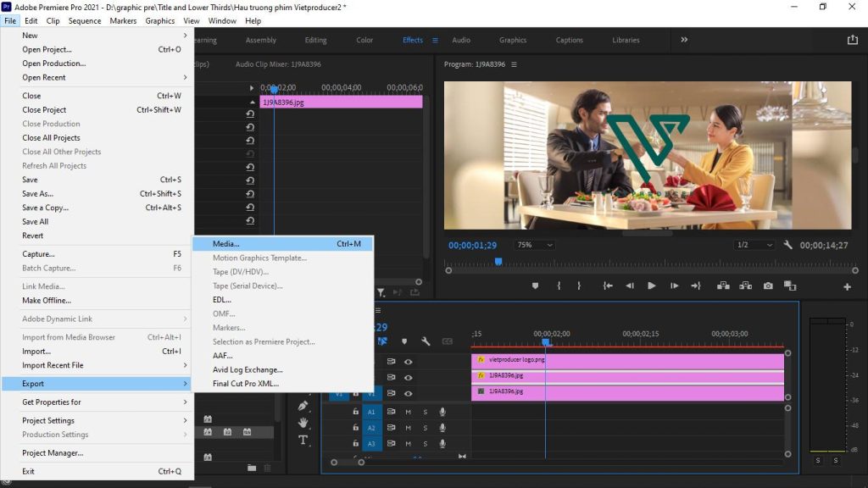Click the timeline settings wrench icon
This screenshot has height=488, width=868.
tap(426, 341)
